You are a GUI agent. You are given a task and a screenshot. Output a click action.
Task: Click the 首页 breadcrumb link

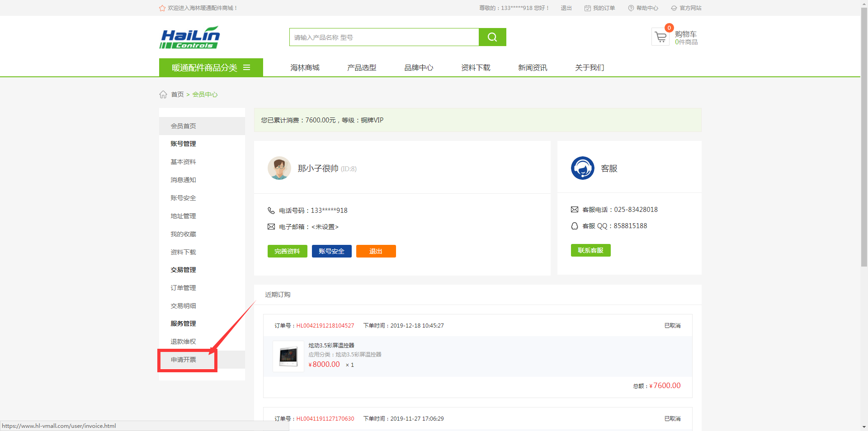[177, 94]
